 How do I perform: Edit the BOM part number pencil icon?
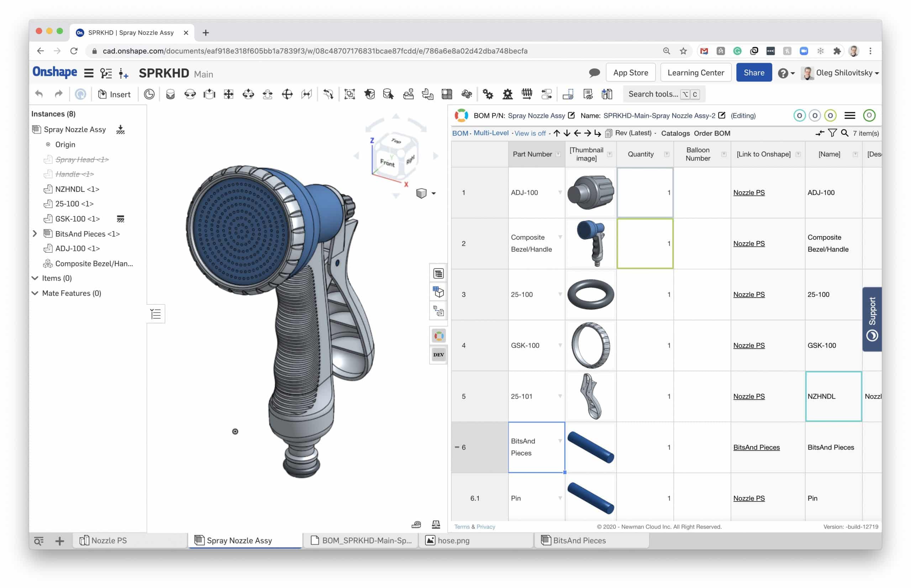coord(571,115)
